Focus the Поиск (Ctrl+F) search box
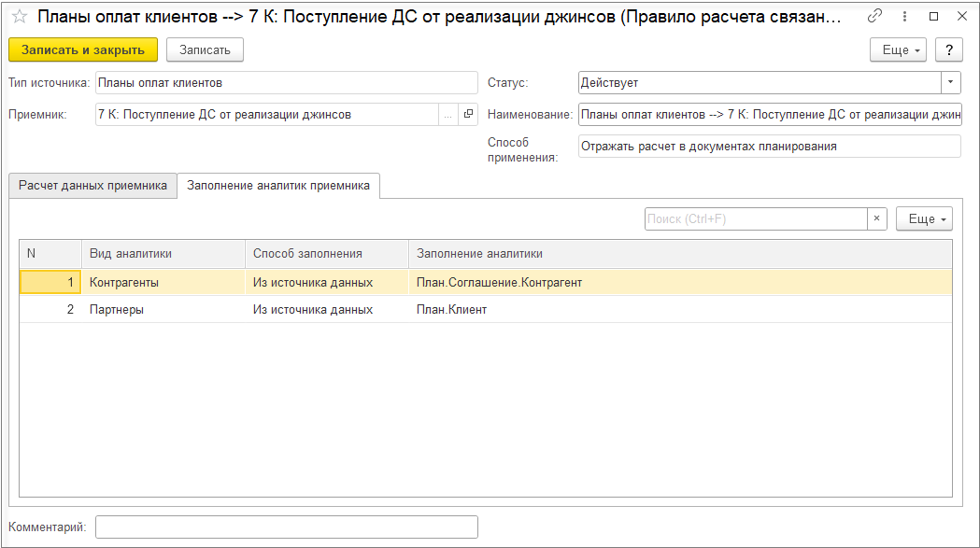Image resolution: width=980 pixels, height=548 pixels. click(x=756, y=218)
